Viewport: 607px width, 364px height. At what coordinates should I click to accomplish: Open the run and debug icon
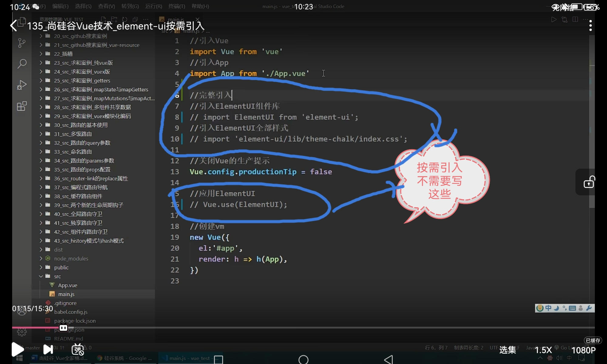(22, 85)
